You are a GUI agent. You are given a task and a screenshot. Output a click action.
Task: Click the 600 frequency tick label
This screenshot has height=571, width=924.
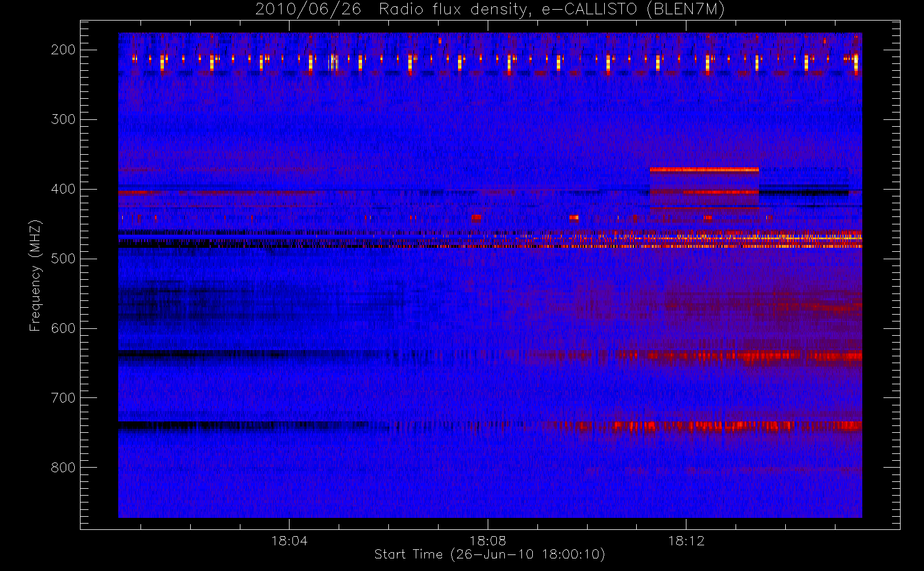63,328
